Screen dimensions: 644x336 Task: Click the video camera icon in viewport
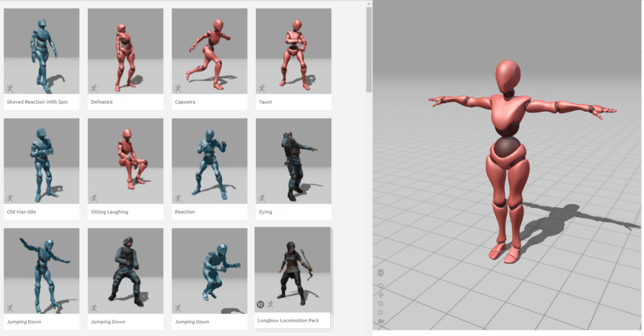[380, 322]
